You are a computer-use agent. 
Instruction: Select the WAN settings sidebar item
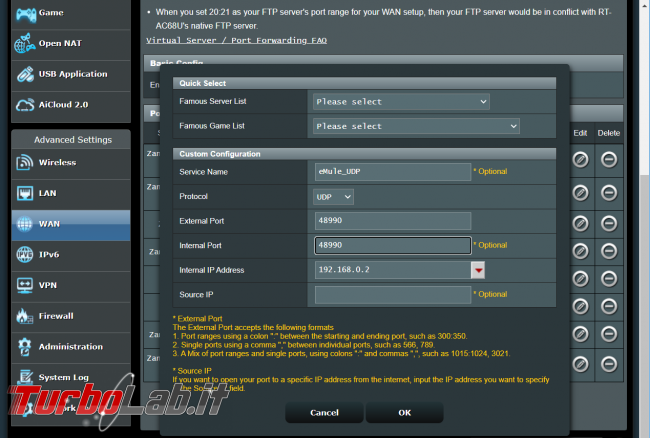70,225
